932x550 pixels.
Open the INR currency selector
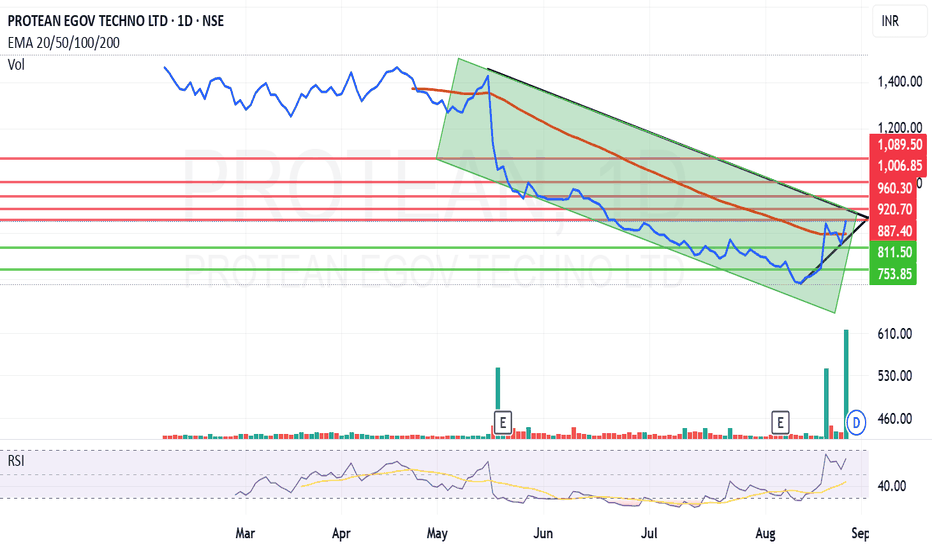pos(899,21)
